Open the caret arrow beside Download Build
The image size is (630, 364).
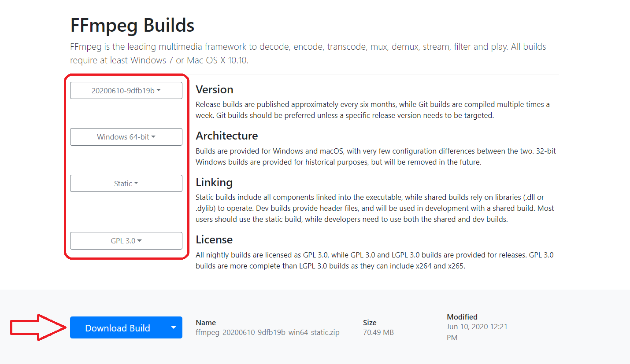point(174,328)
